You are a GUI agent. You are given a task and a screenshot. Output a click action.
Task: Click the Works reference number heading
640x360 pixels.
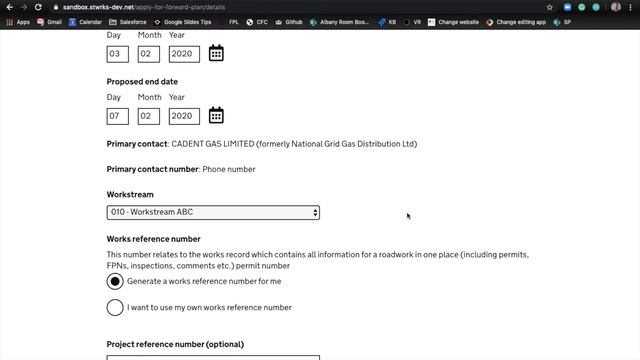153,239
